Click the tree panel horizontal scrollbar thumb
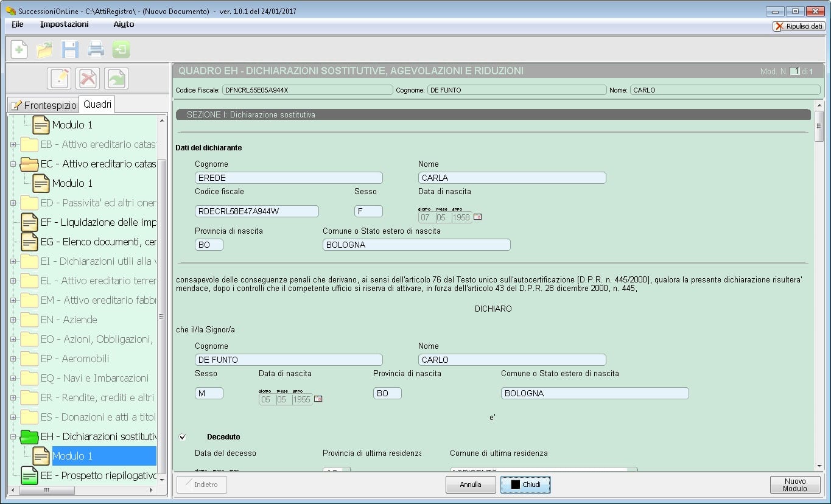 pyautogui.click(x=46, y=490)
